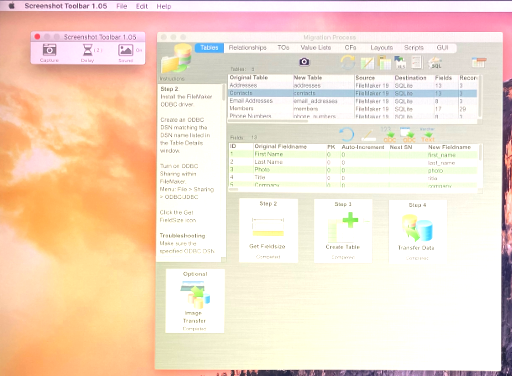
Task: Select the Contacts table row
Action: point(353,93)
